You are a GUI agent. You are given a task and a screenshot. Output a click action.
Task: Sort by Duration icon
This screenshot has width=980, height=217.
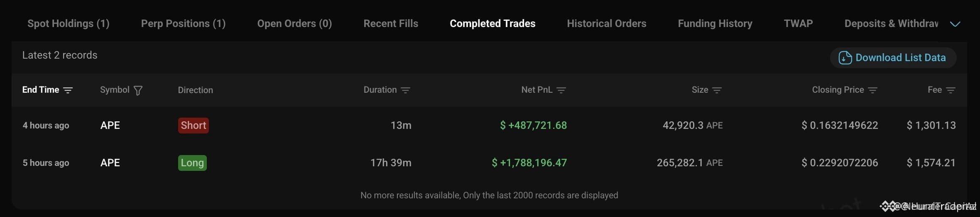point(405,90)
